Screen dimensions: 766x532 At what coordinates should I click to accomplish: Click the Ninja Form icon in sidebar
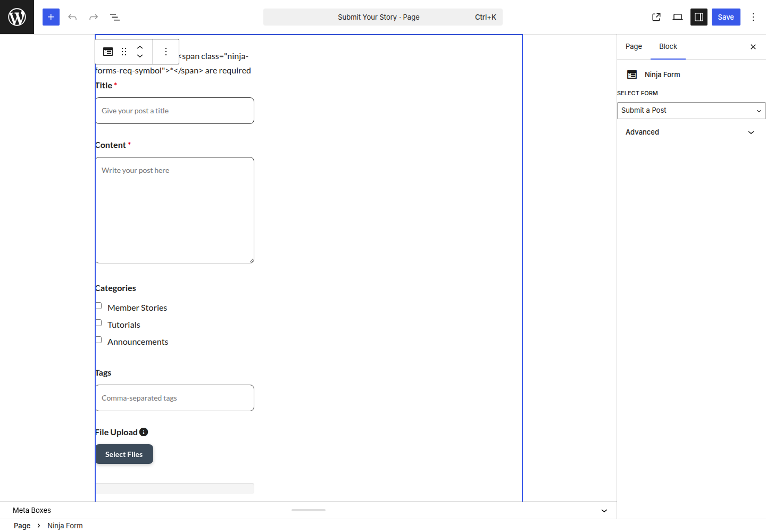(632, 74)
